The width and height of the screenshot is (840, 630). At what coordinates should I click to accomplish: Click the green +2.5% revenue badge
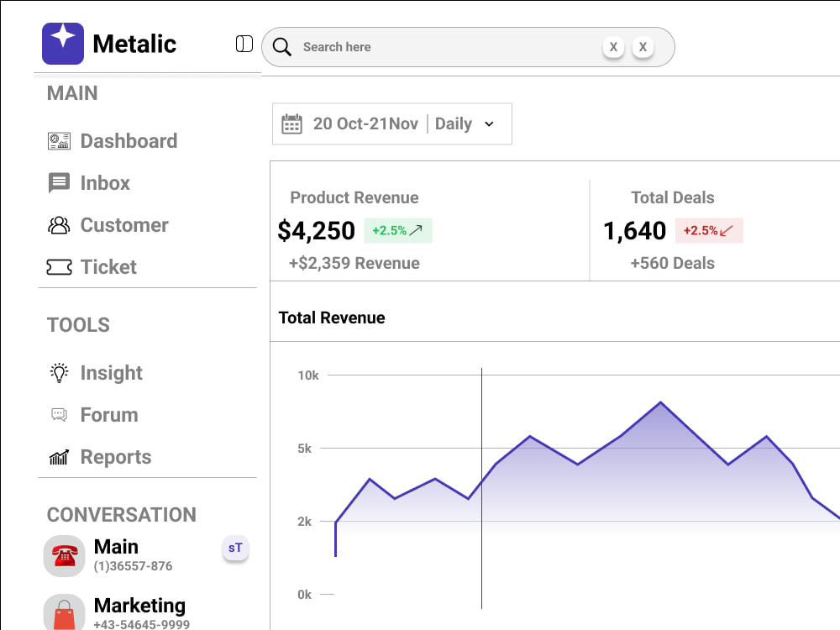pos(398,230)
